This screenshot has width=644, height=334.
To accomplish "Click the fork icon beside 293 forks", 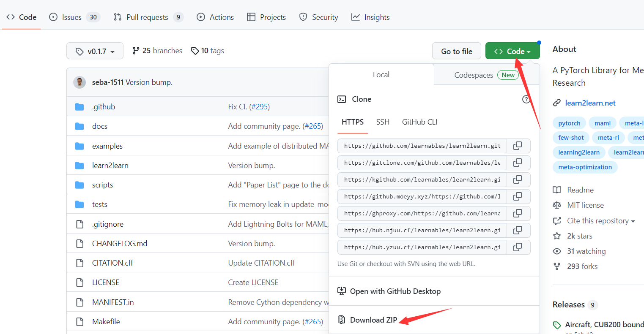I will [x=557, y=266].
